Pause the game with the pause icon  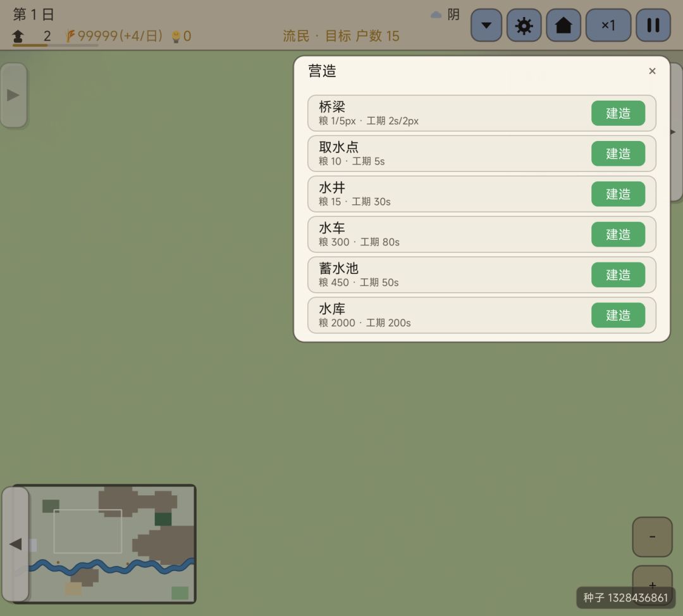click(x=653, y=25)
